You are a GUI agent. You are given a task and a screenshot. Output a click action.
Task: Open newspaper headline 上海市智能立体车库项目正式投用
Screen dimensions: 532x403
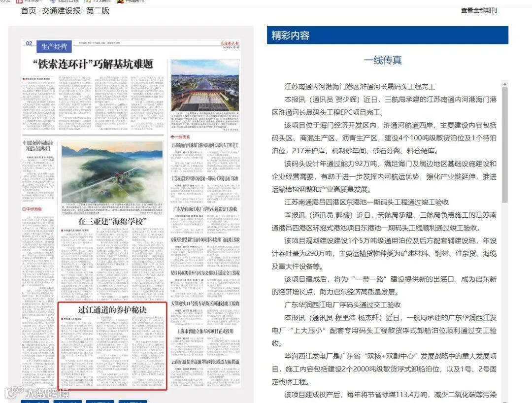tap(205, 331)
